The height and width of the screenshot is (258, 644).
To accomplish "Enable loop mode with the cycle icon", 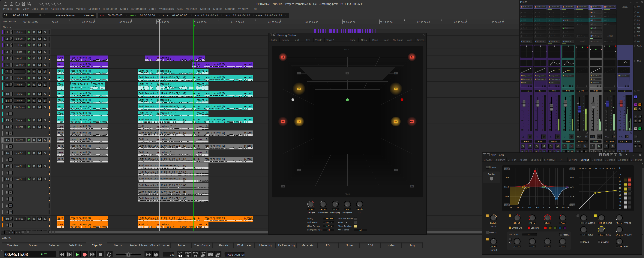I will 109,254.
